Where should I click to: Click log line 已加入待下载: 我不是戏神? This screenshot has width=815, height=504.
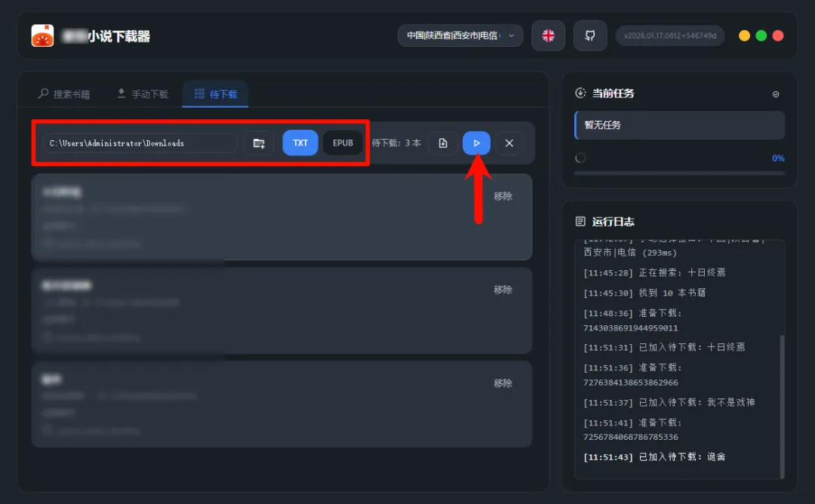[x=669, y=402]
